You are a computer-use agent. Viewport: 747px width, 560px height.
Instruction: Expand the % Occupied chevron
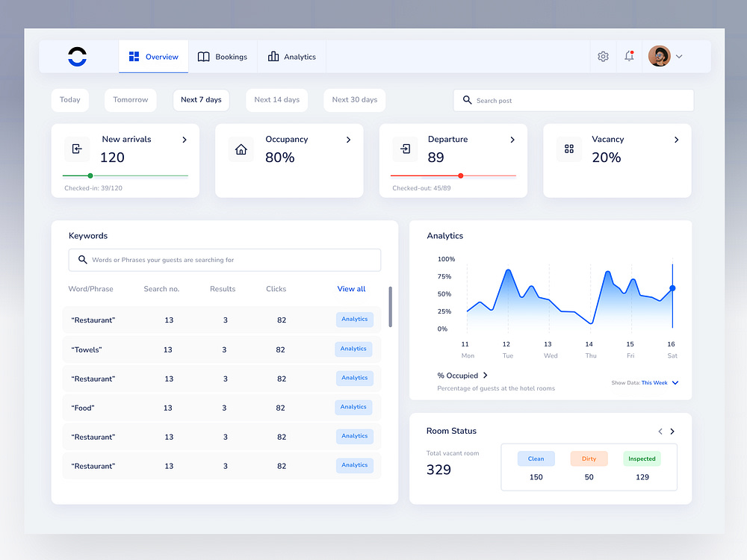[x=486, y=376]
